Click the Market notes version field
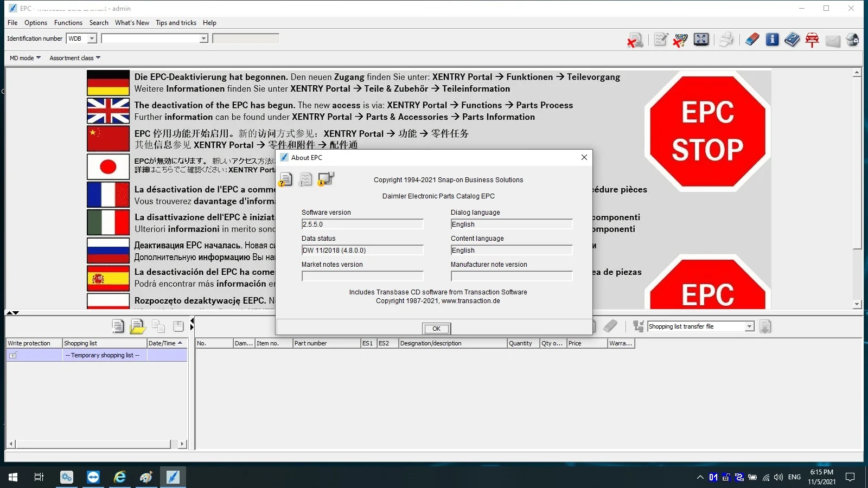Screen dimensions: 868x488 362,276
